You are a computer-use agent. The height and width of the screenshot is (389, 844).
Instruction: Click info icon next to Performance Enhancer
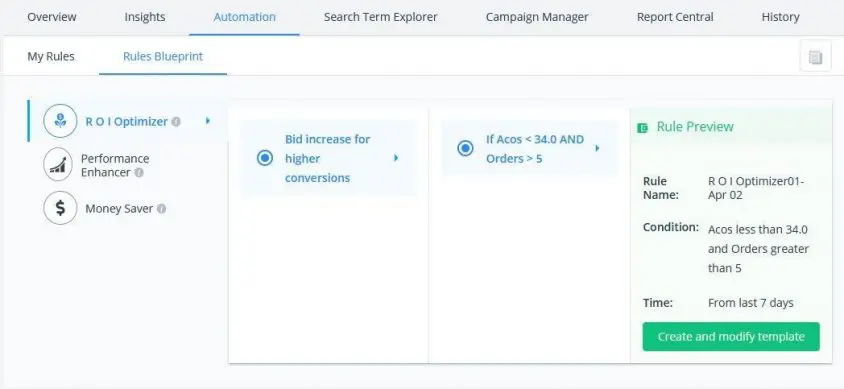pyautogui.click(x=139, y=173)
